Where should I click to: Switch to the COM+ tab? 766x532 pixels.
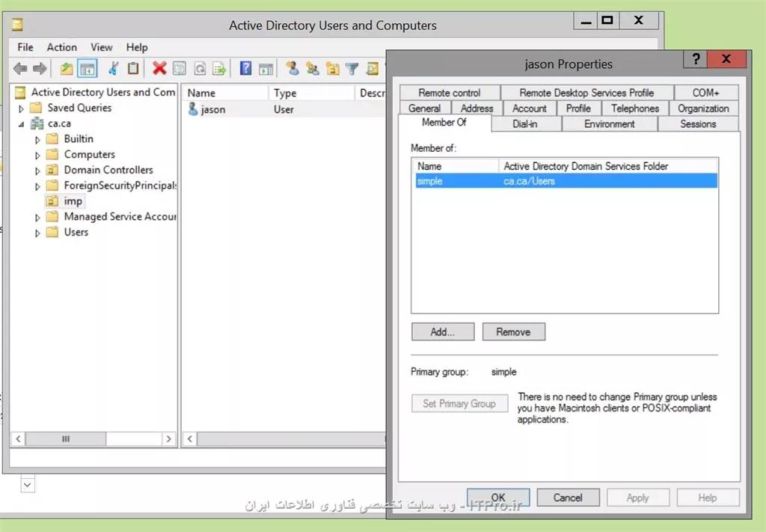point(706,93)
